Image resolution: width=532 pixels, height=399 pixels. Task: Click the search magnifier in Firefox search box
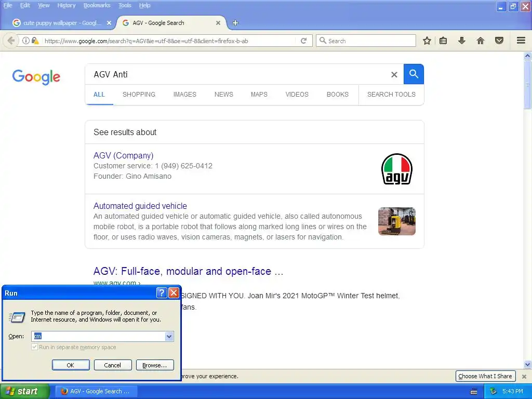[x=323, y=41]
